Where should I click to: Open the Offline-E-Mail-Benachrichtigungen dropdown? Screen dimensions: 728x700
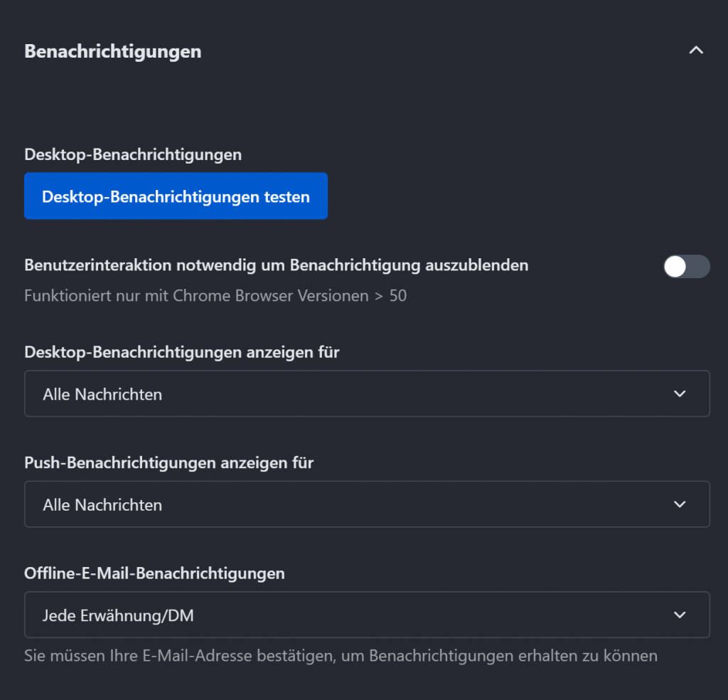click(367, 615)
